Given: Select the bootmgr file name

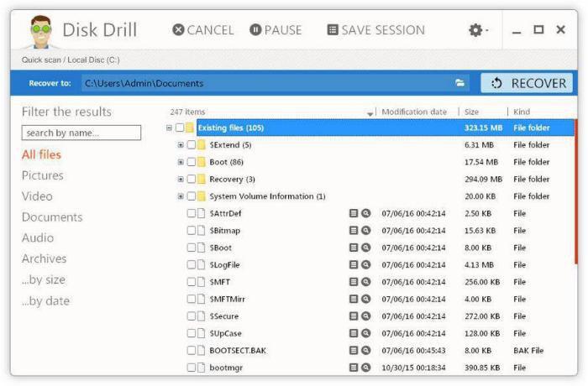Looking at the screenshot, I should (226, 368).
